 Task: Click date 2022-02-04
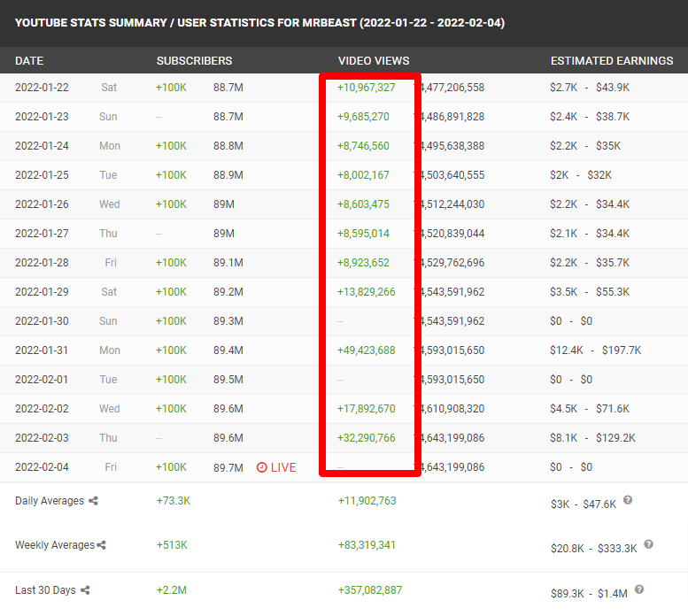(43, 467)
